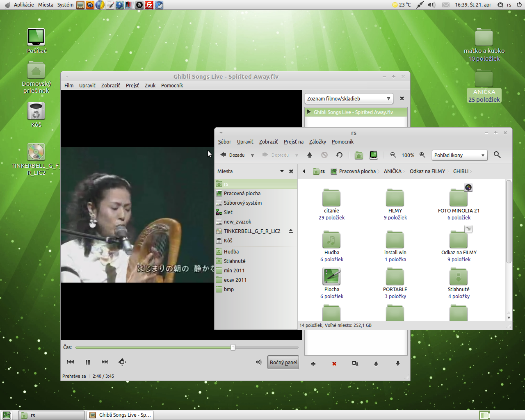Click the time seek slider handle in the player

pos(233,347)
